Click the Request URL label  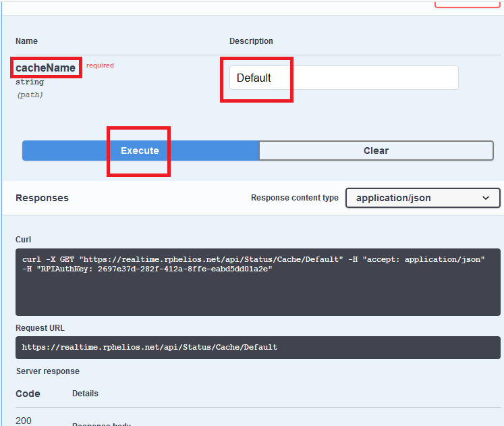pos(40,328)
